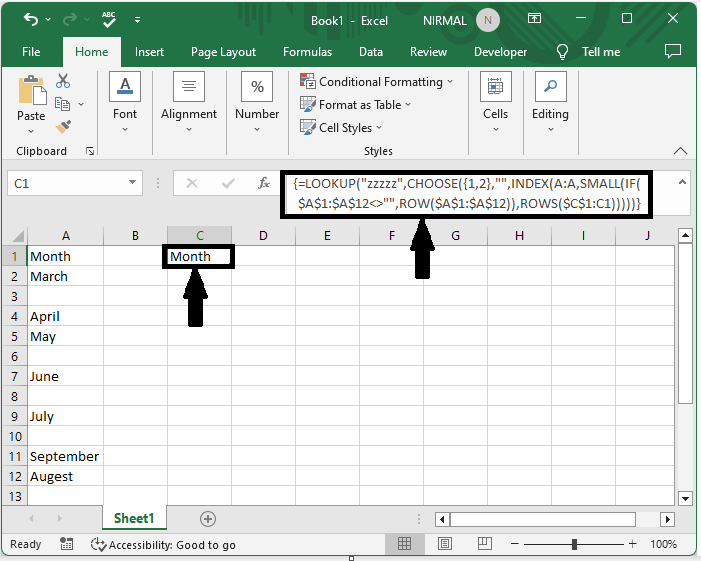This screenshot has height=561, width=701.
Task: Click vertical scrollbar up arrow
Action: point(685,236)
